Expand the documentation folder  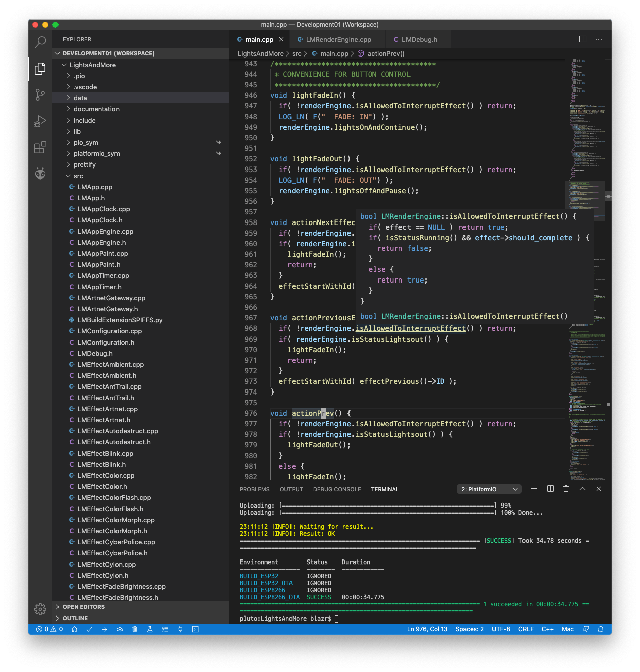click(96, 109)
